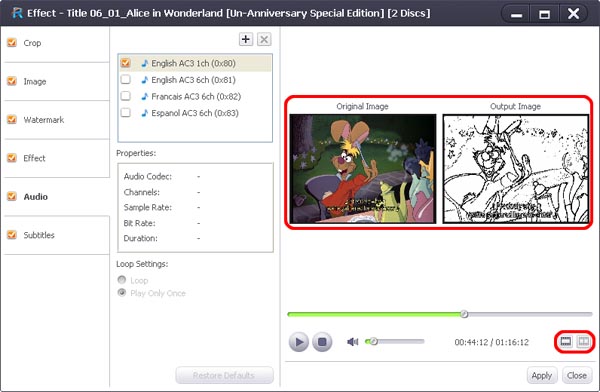The image size is (600, 392).
Task: Check English AC3 6ch (0x81) track
Action: click(x=126, y=79)
